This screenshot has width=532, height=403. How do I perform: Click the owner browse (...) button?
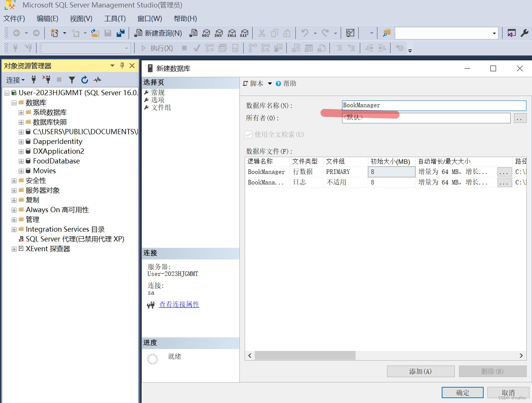pos(520,118)
